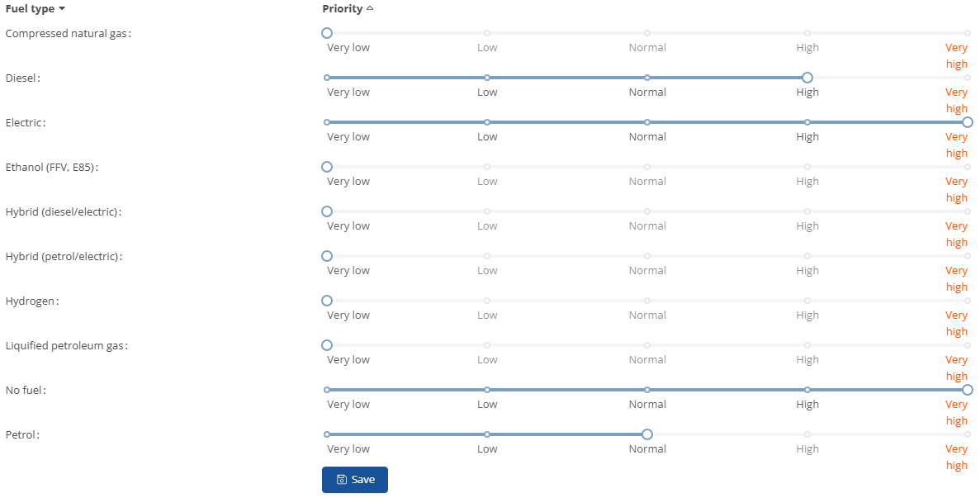Sort by Fuel type column header
This screenshot has height=498, width=980.
point(35,9)
